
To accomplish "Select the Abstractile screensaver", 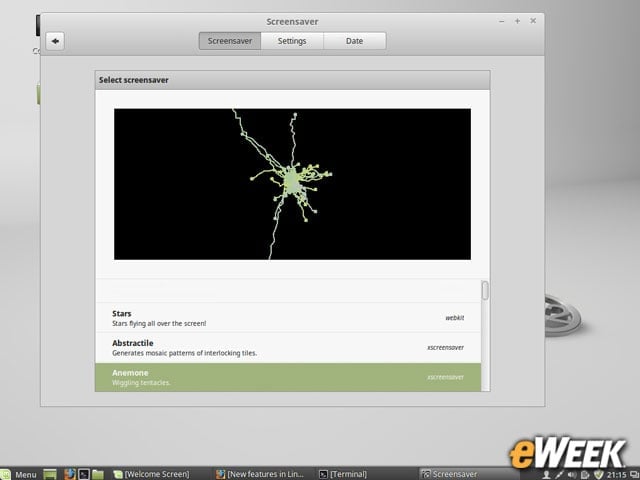I will pyautogui.click(x=288, y=348).
